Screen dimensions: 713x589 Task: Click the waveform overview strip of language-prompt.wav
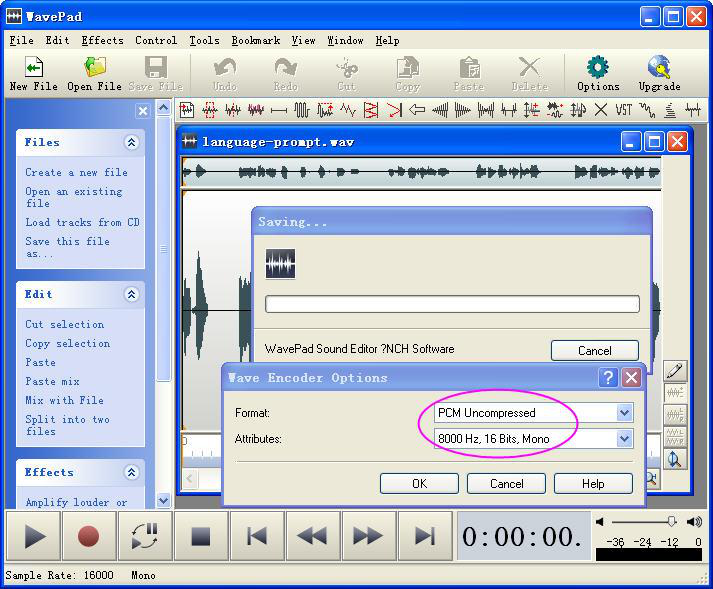(x=422, y=172)
